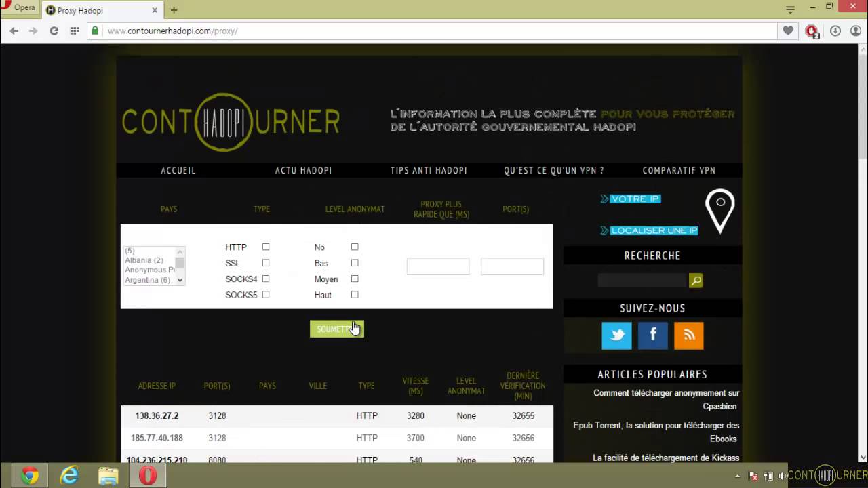Open Epub Torrent article link

(656, 432)
